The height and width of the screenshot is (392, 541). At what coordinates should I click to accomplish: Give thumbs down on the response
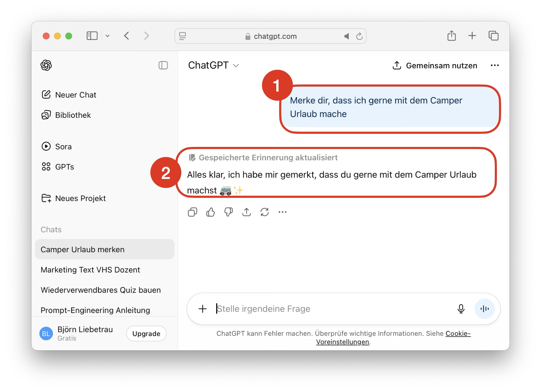229,212
